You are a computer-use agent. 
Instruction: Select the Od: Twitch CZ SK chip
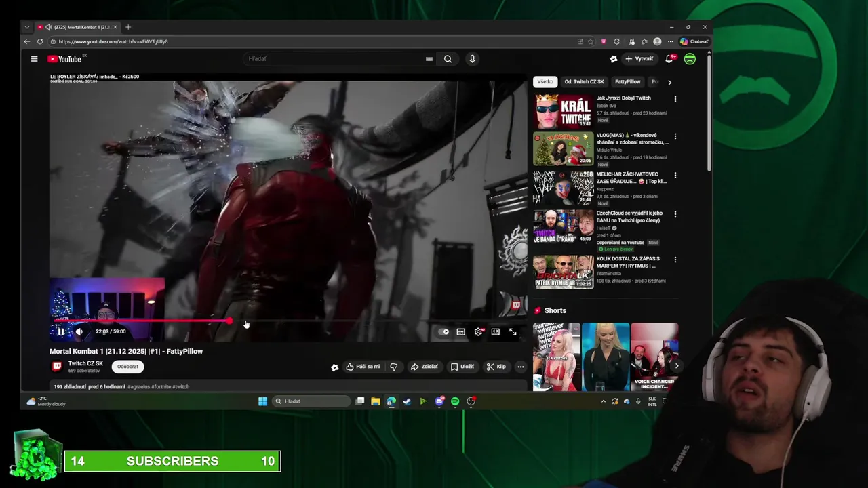584,82
